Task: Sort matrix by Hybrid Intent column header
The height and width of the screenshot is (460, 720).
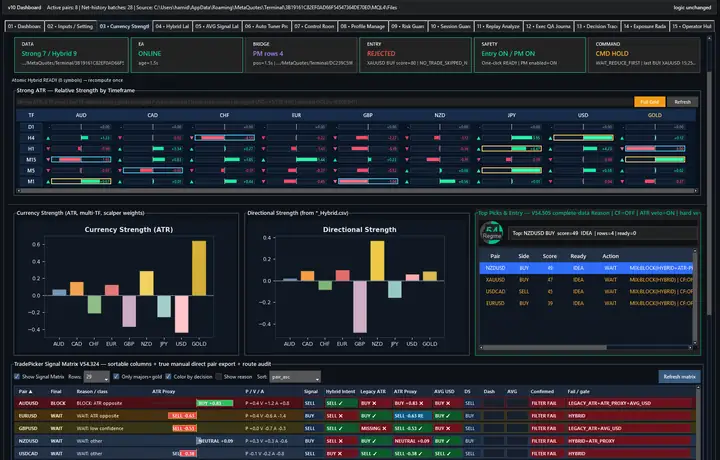Action: pyautogui.click(x=340, y=392)
